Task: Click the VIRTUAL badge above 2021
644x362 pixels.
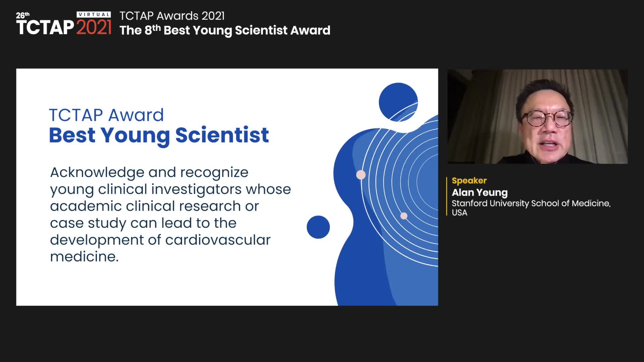Action: [94, 15]
